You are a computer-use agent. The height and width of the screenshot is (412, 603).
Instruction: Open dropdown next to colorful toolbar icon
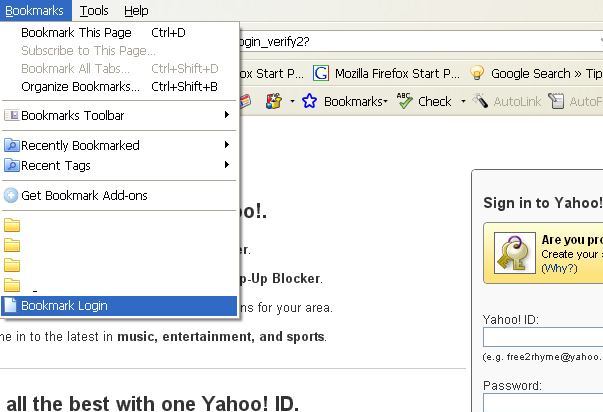(x=292, y=102)
